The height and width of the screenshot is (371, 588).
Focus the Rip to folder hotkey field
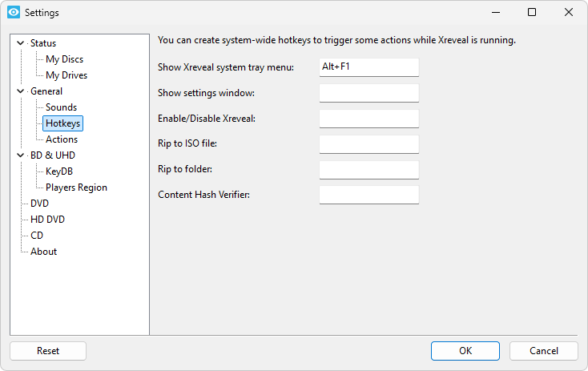[x=369, y=170]
